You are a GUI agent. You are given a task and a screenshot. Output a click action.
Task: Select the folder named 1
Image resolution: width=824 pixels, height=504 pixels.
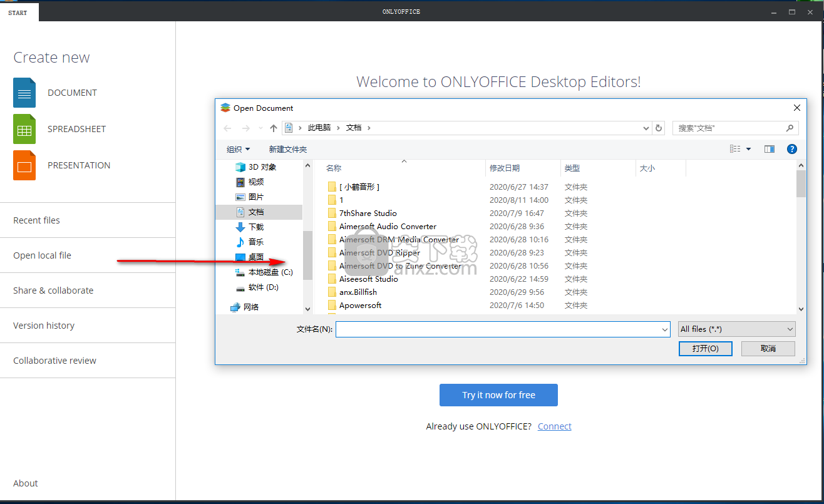[x=341, y=200]
